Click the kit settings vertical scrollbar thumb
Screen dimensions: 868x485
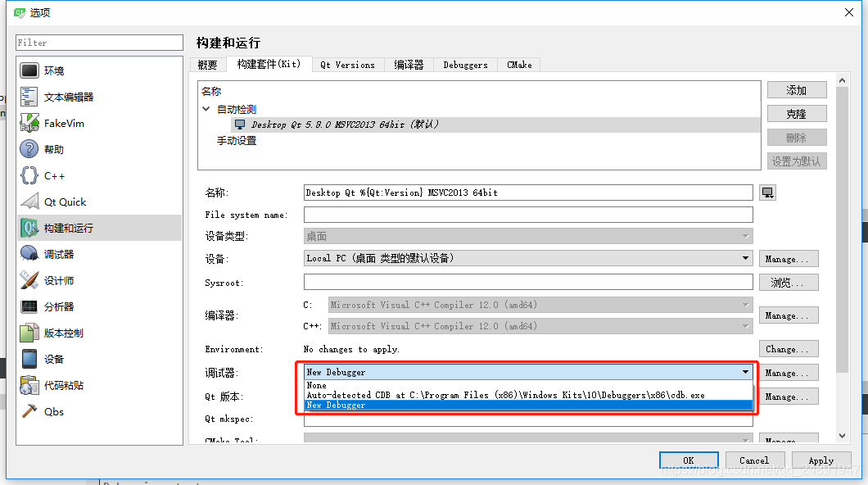tap(842, 229)
